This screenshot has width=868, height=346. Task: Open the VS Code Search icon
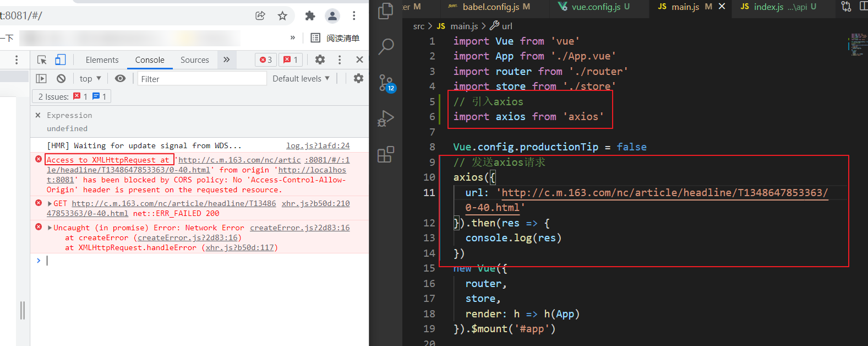pyautogui.click(x=386, y=47)
